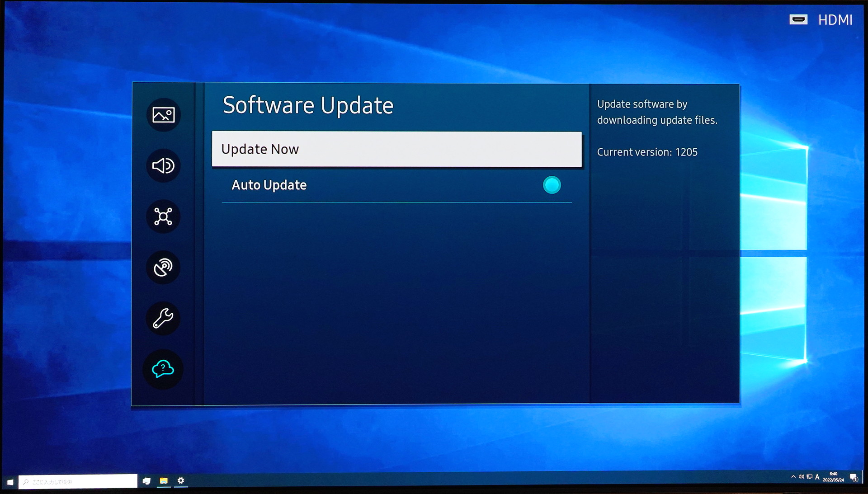The width and height of the screenshot is (868, 494).
Task: Select the Support cloud question-mark icon
Action: click(163, 369)
